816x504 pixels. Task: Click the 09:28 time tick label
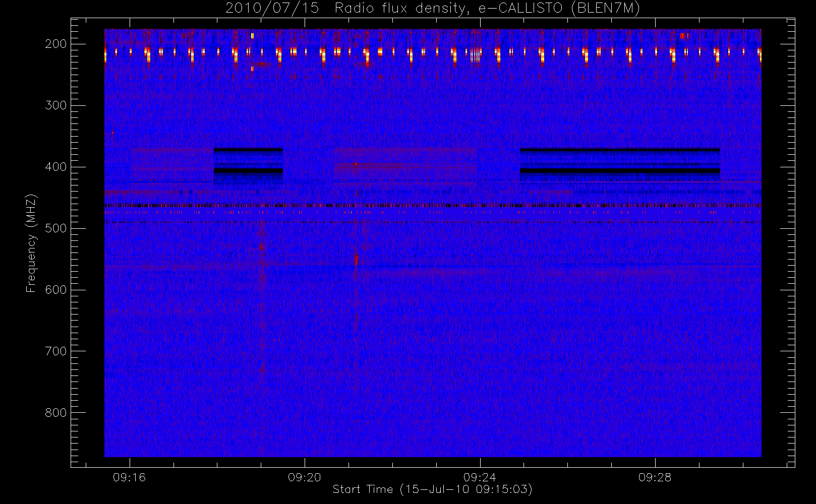[655, 477]
